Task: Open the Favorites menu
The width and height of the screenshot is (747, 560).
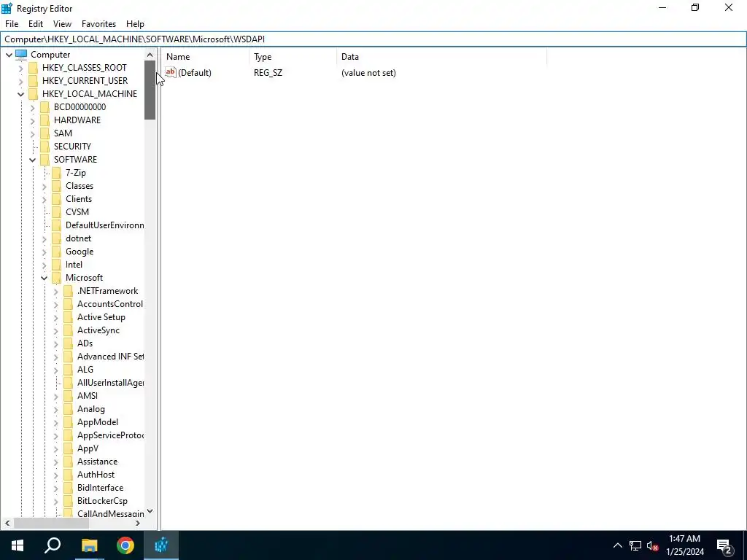Action: tap(98, 24)
